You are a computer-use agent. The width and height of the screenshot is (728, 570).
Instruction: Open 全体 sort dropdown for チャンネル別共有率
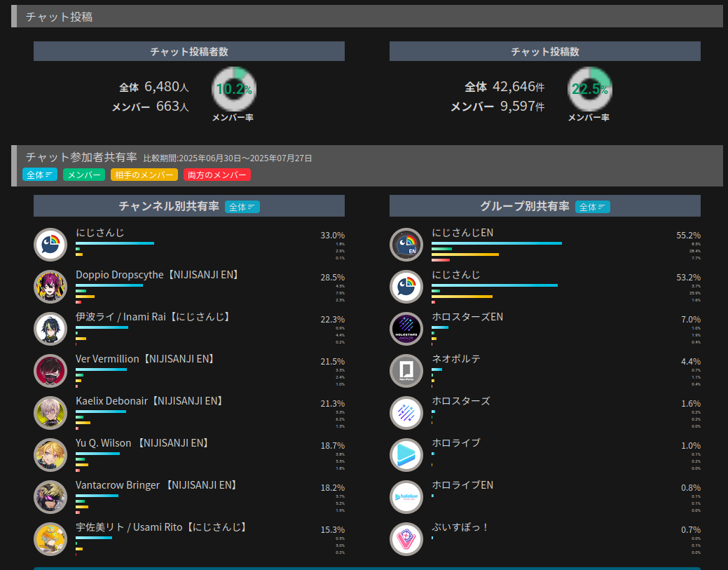pos(242,207)
